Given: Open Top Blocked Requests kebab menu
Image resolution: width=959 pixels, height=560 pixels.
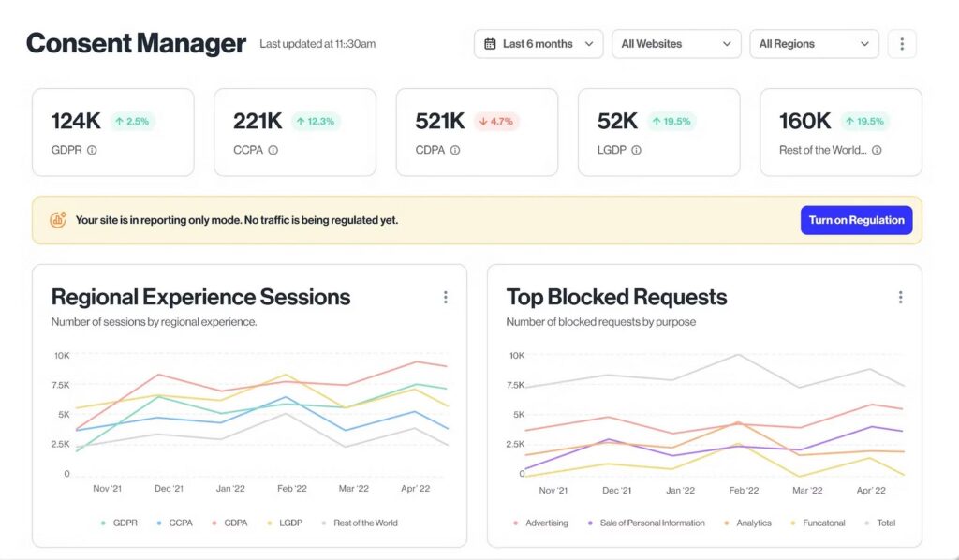Looking at the screenshot, I should (x=900, y=297).
